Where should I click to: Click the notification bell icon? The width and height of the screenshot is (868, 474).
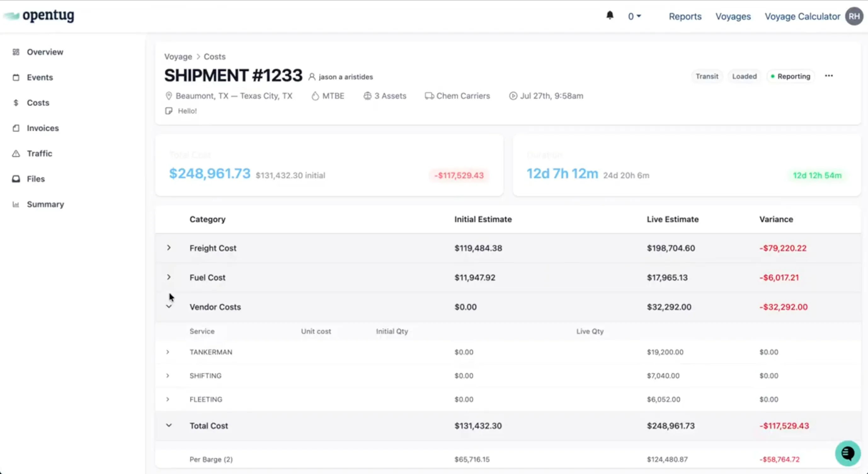[x=610, y=15]
